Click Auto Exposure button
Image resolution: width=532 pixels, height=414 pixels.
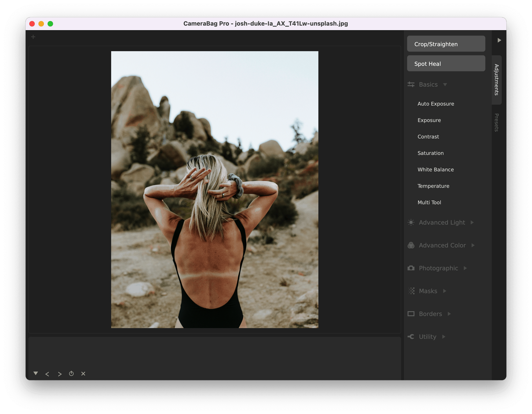[436, 103]
